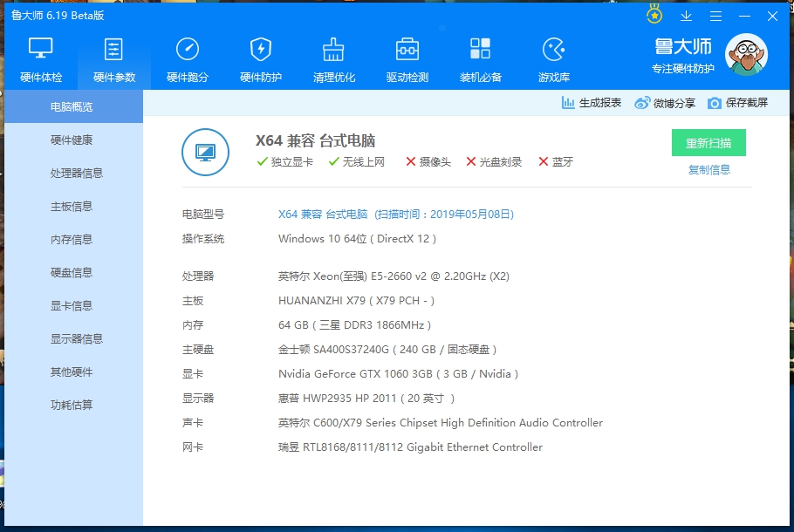Open the 驱动检测 driver detection icon
This screenshot has width=794, height=532.
(x=407, y=51)
